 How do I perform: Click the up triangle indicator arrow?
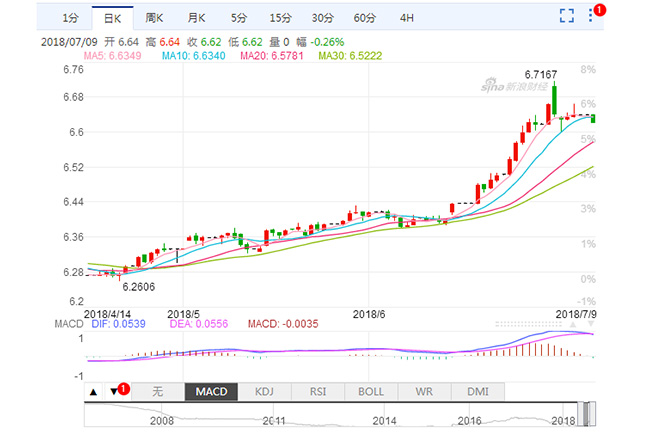[x=94, y=392]
